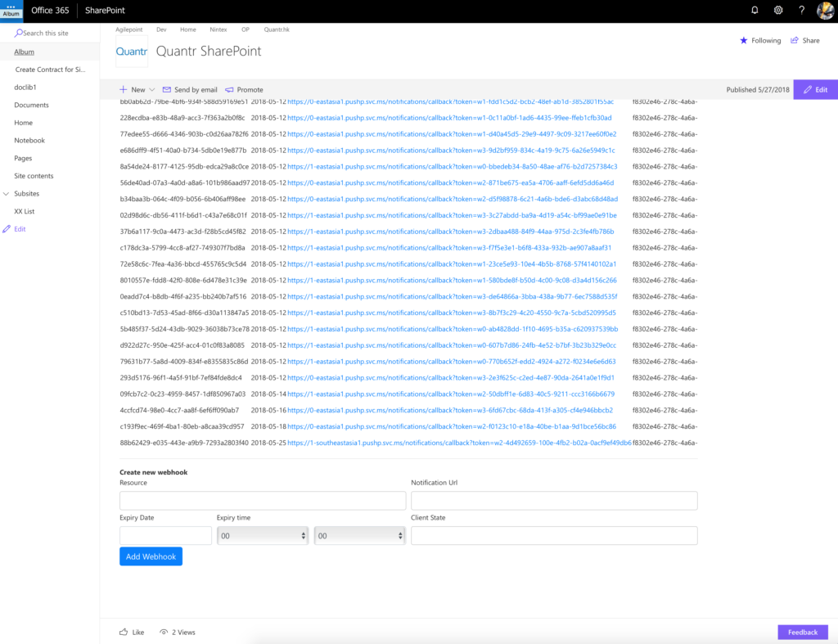Open callback link for webhook c193f9ec
This screenshot has height=644, width=838.
(x=452, y=427)
